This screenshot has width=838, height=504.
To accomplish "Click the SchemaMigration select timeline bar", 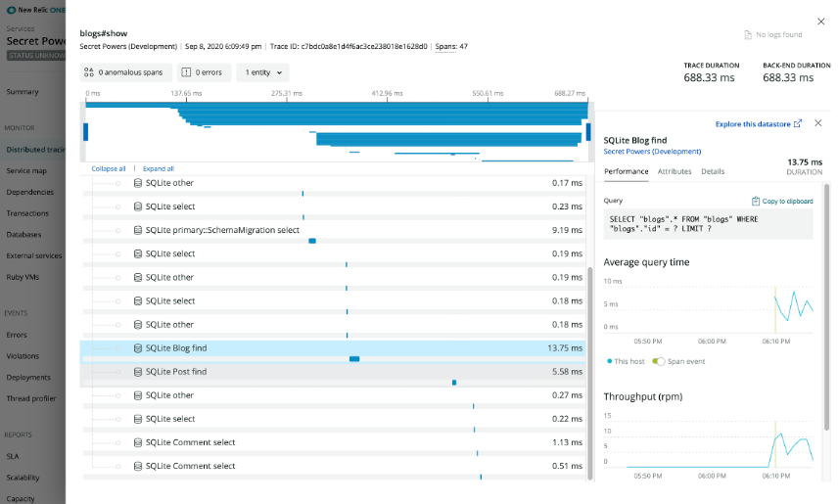I will click(x=312, y=241).
